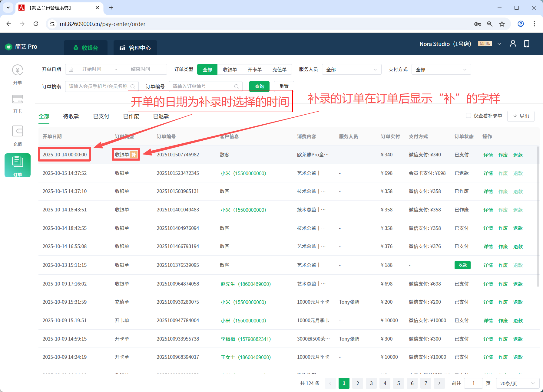The image size is (543, 392).
Task: Bookmark this page with the star icon
Action: click(502, 24)
